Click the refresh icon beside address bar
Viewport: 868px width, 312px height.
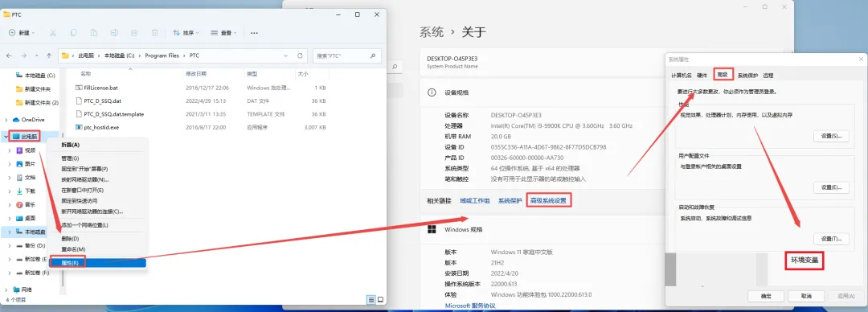300,55
